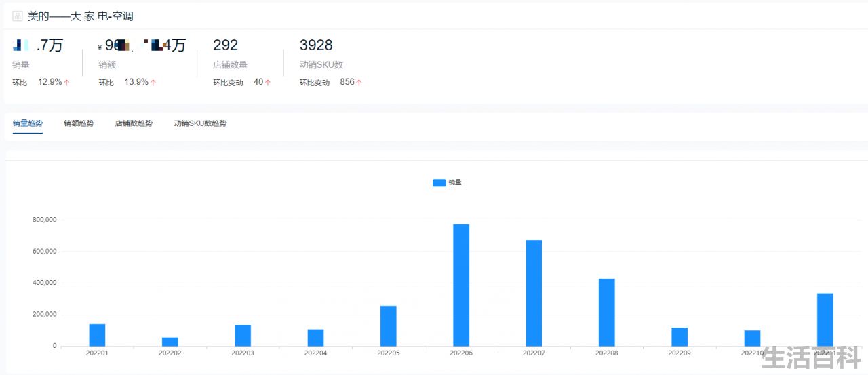Click the 店铺数量 value 292
Image resolution: width=868 pixels, height=375 pixels.
tap(226, 45)
